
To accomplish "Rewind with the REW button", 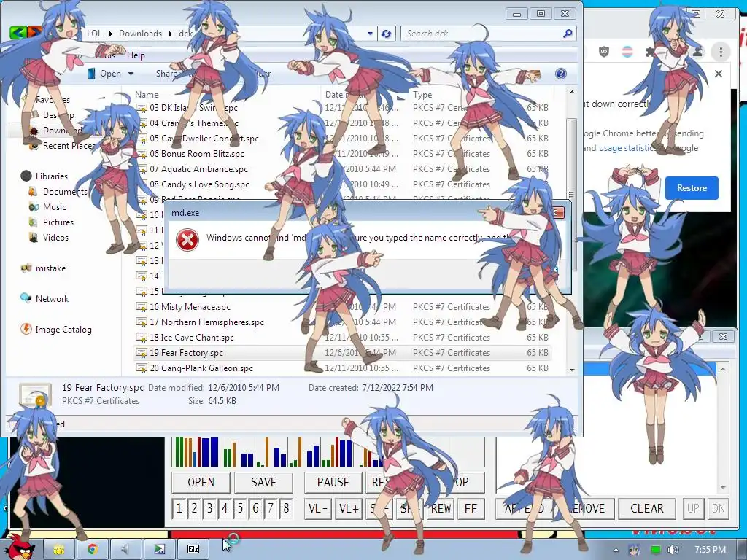I will click(440, 508).
